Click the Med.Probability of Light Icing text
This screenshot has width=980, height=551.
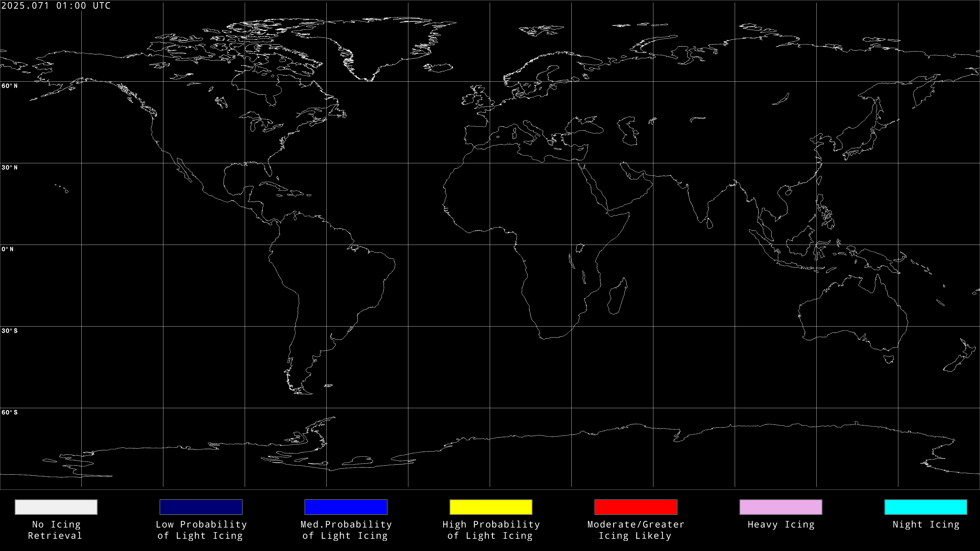pyautogui.click(x=346, y=530)
